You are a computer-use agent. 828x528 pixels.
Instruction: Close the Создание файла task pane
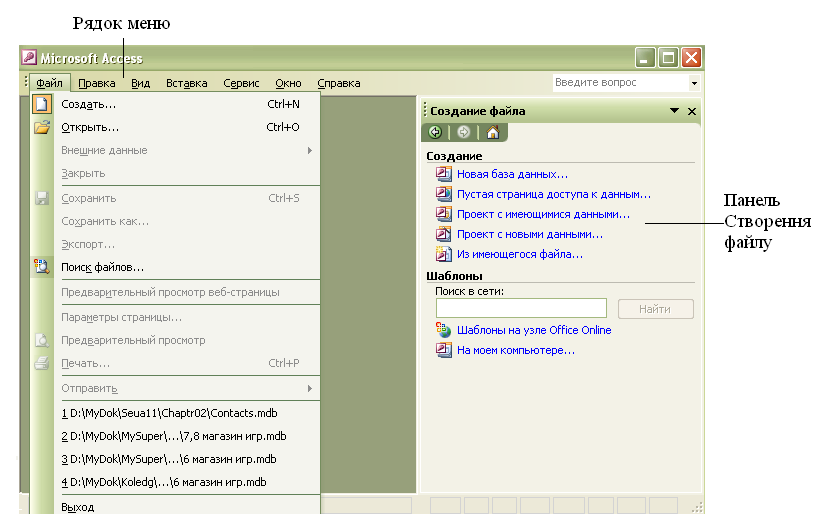[692, 111]
